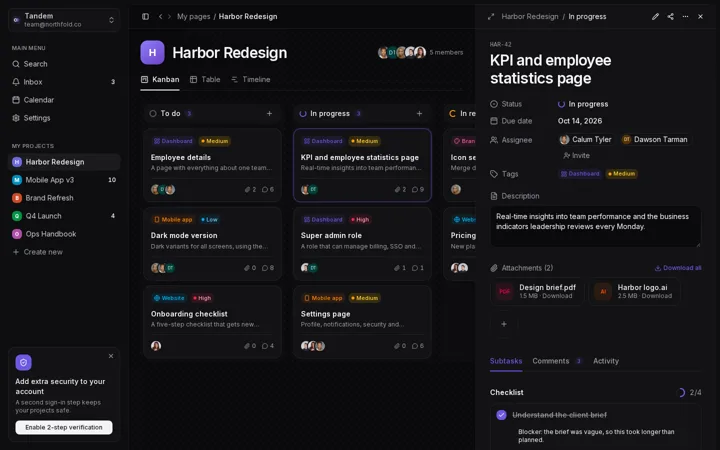Screen dimensions: 720x450
Task: Click the Low tag on Dark mode version
Action: click(209, 219)
